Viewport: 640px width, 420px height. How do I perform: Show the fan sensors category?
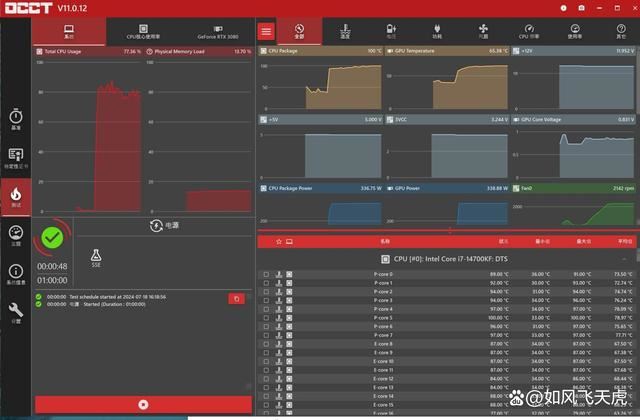(479, 31)
